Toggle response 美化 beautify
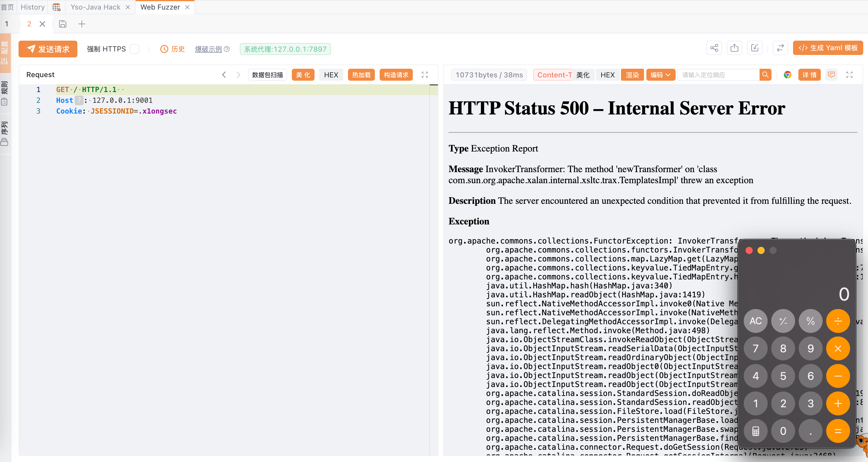Viewport: 868px width, 462px height. tap(583, 75)
